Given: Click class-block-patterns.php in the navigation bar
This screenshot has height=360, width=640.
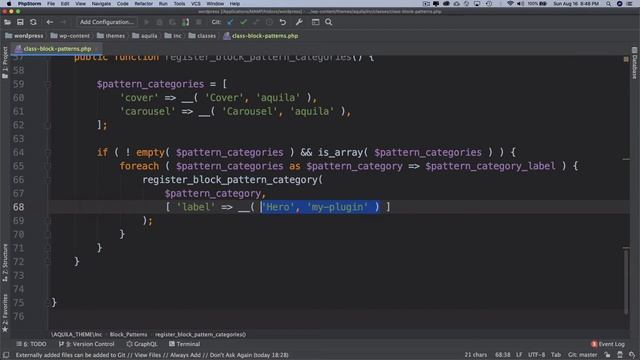Looking at the screenshot, I should coord(260,36).
